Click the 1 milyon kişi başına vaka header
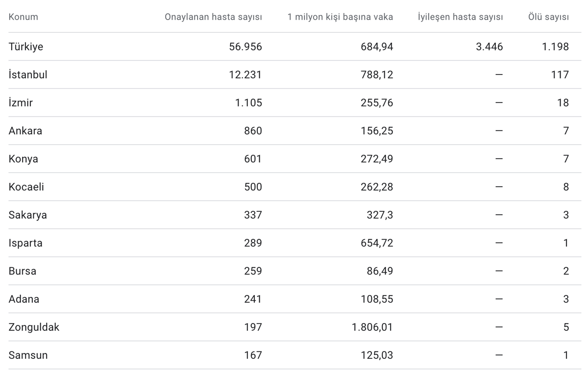 click(340, 17)
